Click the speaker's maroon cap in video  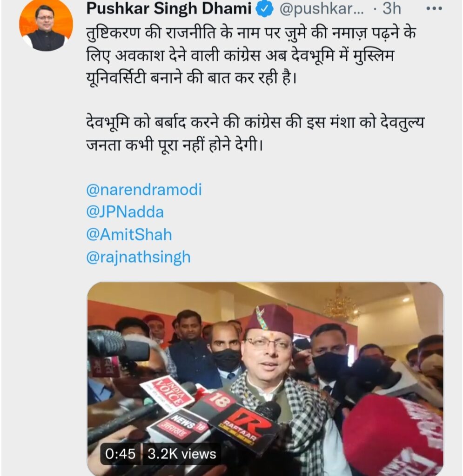coord(270,319)
